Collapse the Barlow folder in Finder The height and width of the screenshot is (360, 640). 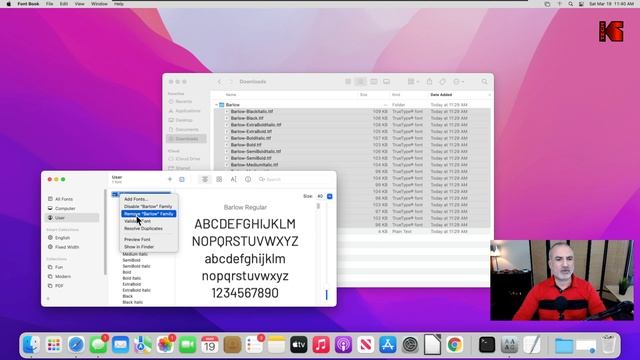click(x=216, y=105)
